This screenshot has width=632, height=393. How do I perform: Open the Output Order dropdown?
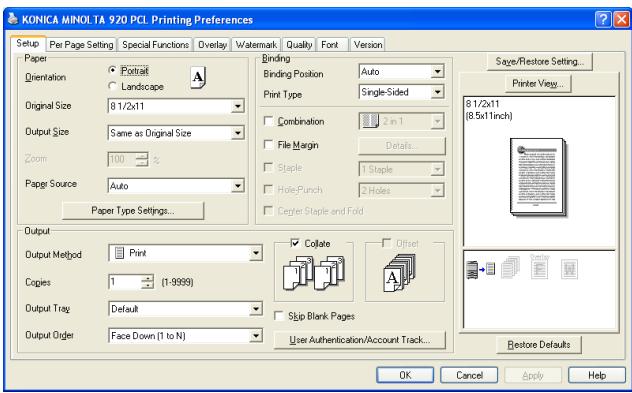click(x=256, y=335)
